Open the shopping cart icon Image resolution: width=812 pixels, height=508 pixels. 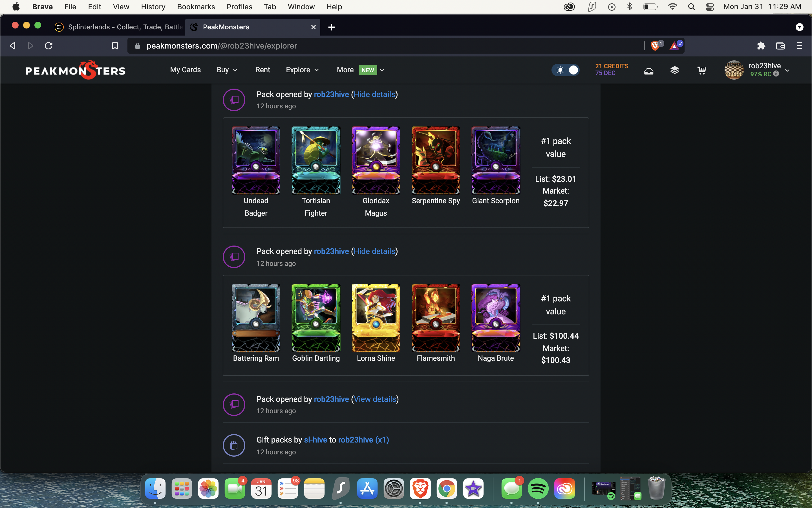tap(701, 70)
